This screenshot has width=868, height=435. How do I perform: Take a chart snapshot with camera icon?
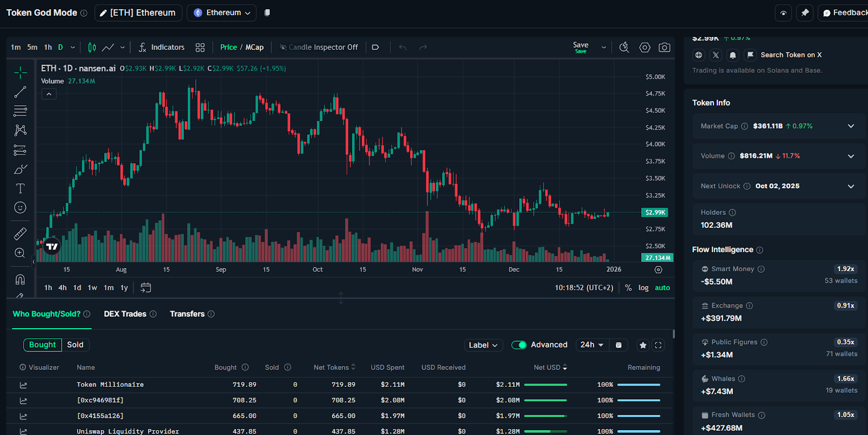[x=664, y=48]
